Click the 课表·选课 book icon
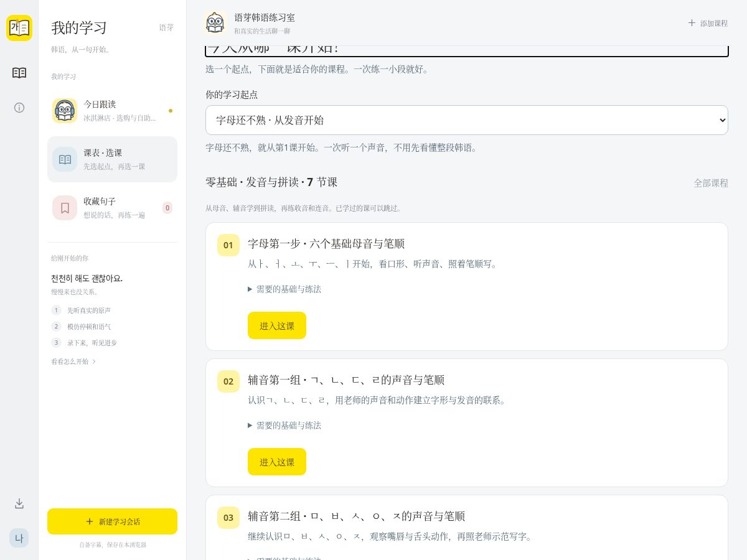Image resolution: width=747 pixels, height=560 pixels. (x=65, y=159)
